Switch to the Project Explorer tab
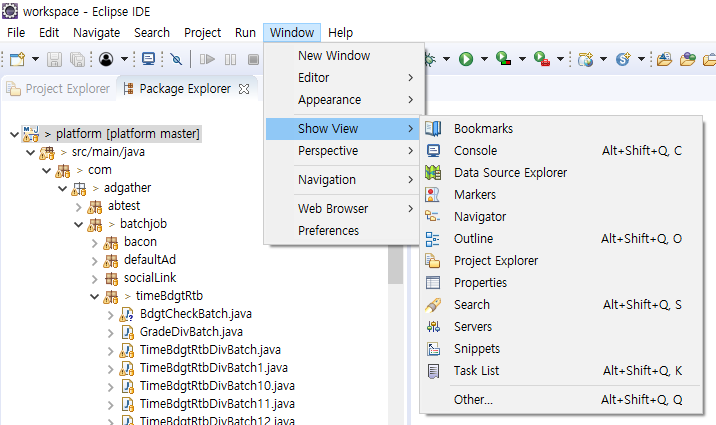The height and width of the screenshot is (425, 716). pyautogui.click(x=58, y=89)
